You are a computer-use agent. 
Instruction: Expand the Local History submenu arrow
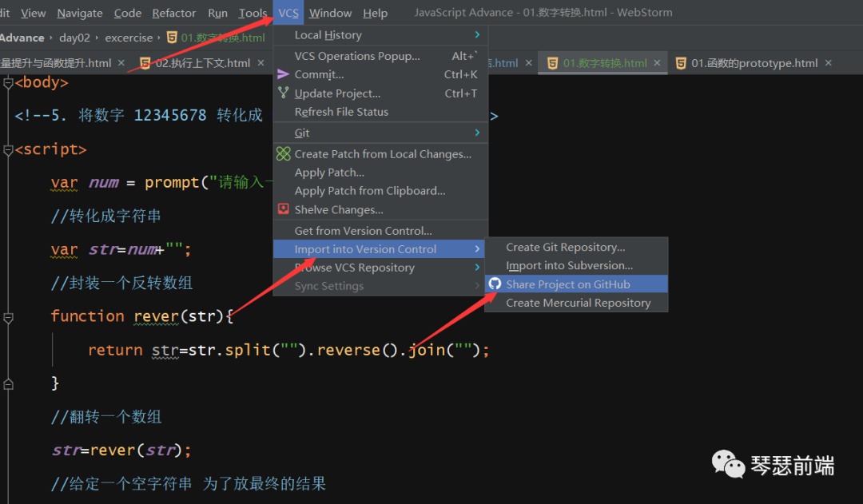click(477, 34)
